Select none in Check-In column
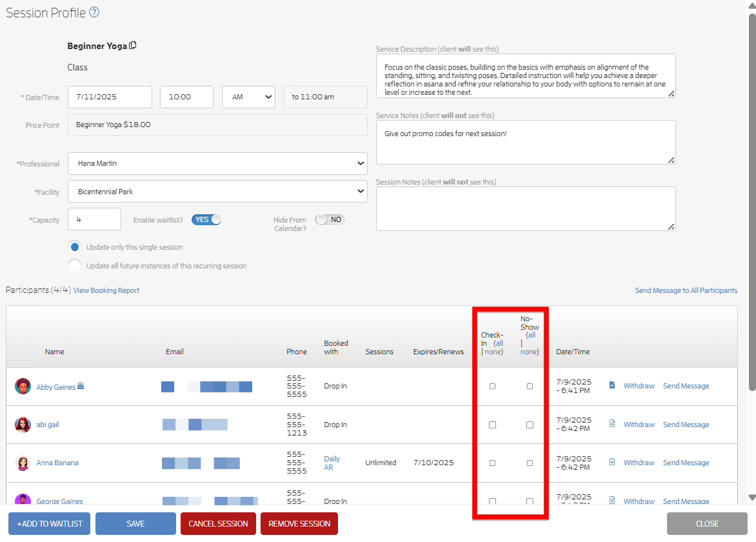 (493, 352)
